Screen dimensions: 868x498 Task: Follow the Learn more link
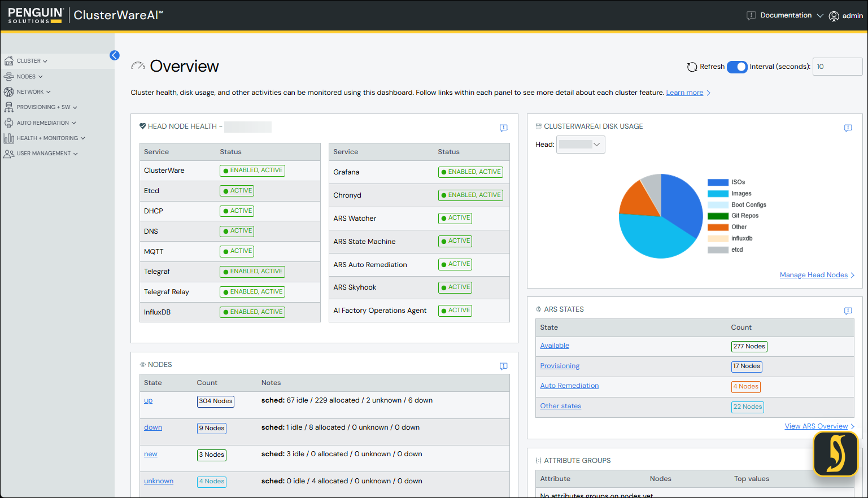684,93
